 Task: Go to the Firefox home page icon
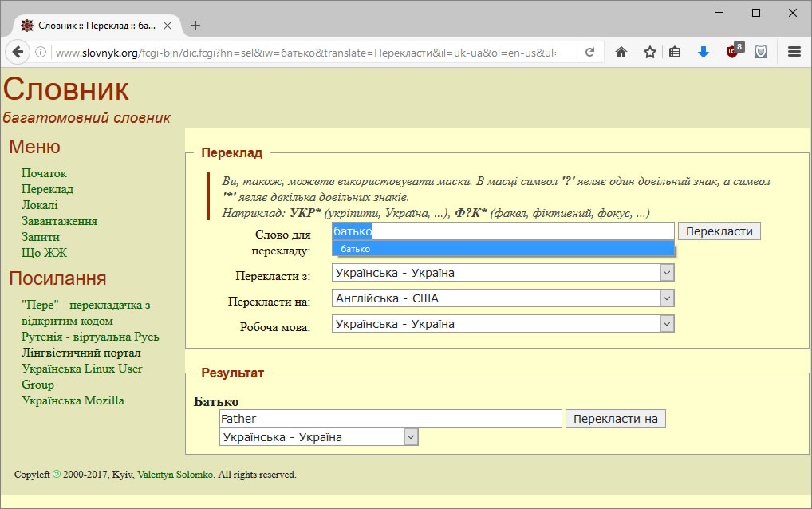pyautogui.click(x=621, y=53)
